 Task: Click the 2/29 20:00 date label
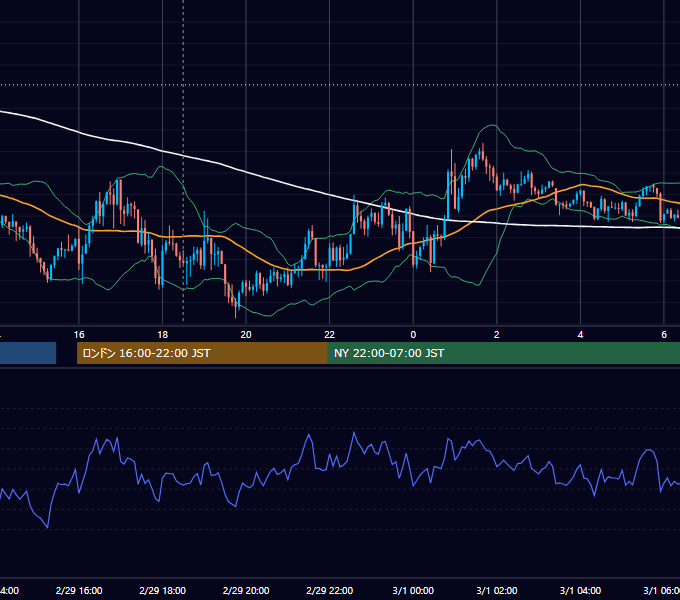pyautogui.click(x=246, y=590)
